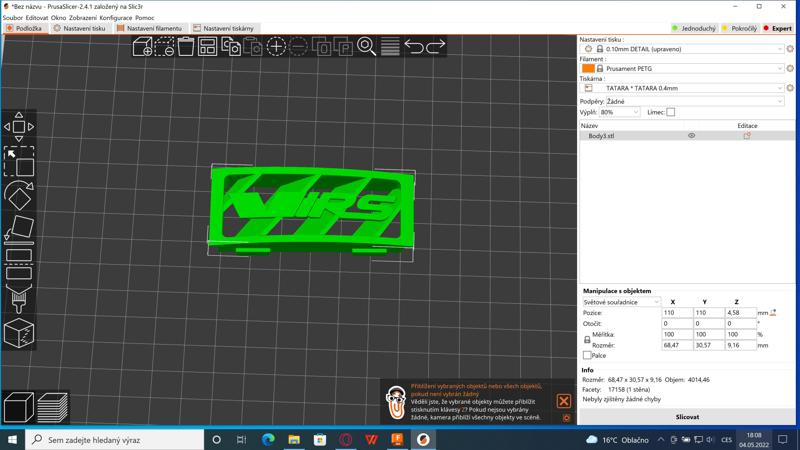Open settings gear for filament profile
800x450 pixels.
click(790, 68)
